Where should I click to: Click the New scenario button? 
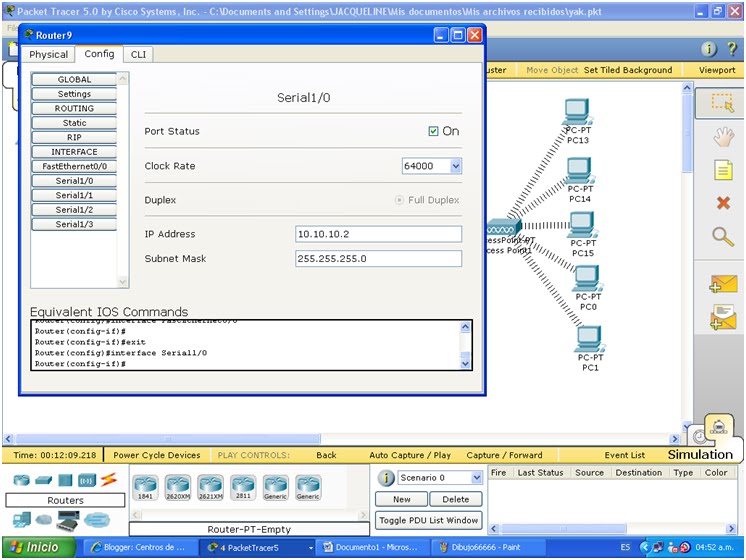402,500
